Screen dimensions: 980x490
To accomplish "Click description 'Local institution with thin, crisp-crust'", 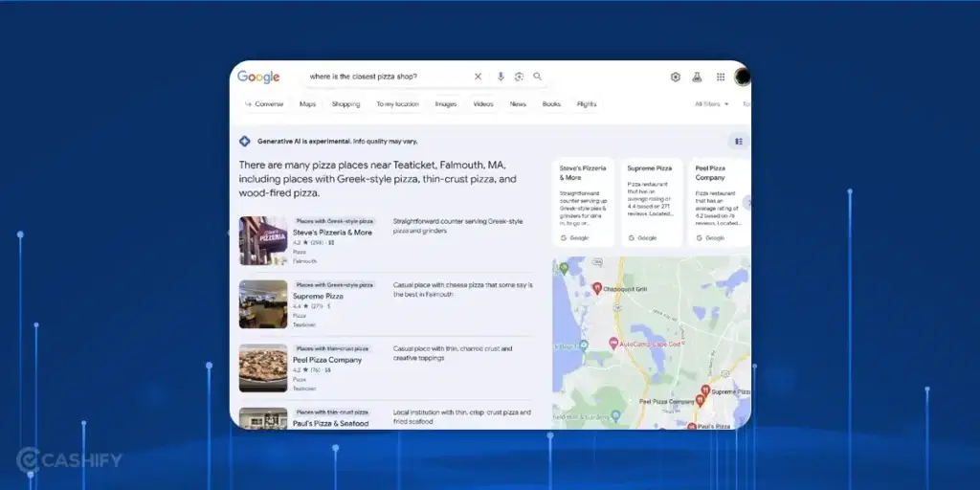I will coord(462,417).
